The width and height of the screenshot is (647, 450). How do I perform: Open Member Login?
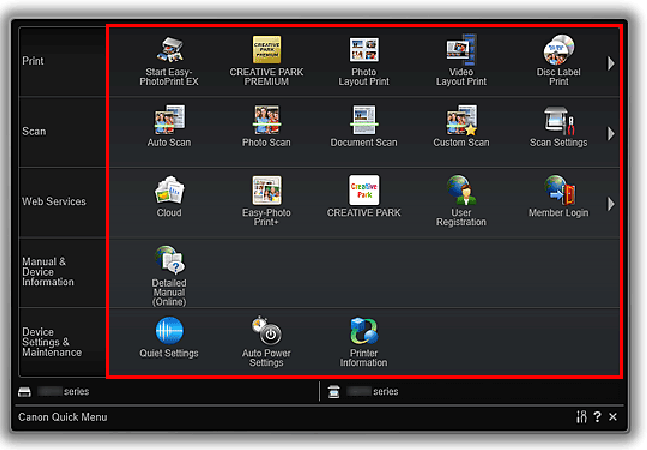tap(559, 197)
